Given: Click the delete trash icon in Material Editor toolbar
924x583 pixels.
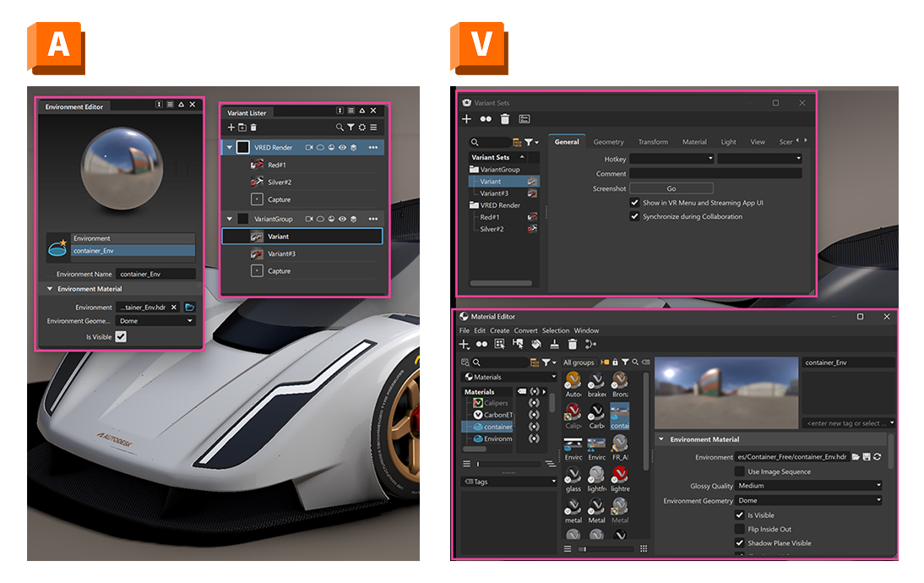Looking at the screenshot, I should click(572, 344).
